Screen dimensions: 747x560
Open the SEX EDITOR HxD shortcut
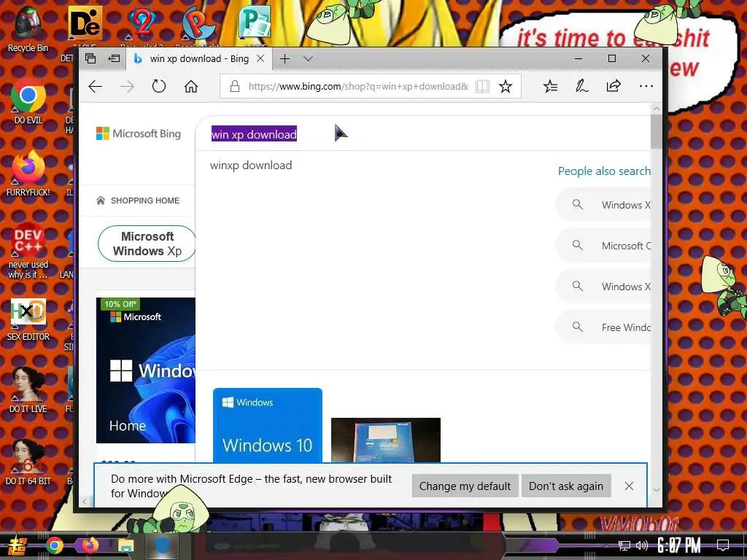(x=28, y=319)
